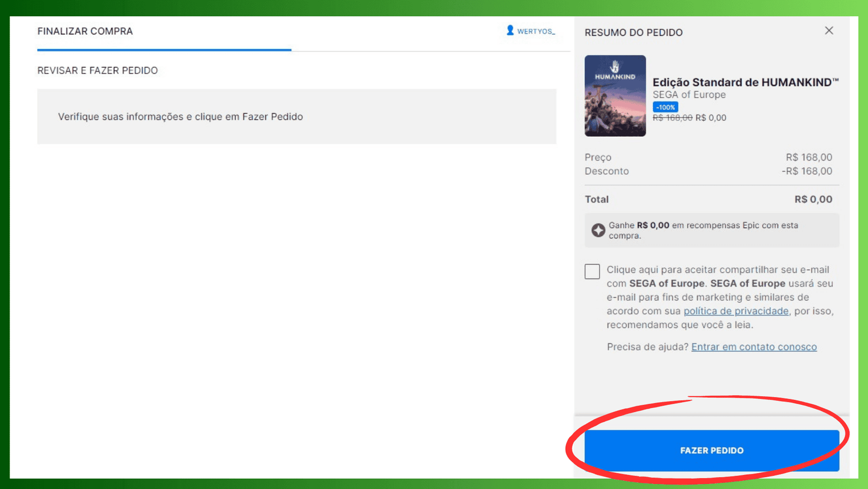Open the política de privacidade link
Screen dimensions: 868x489
coord(736,311)
